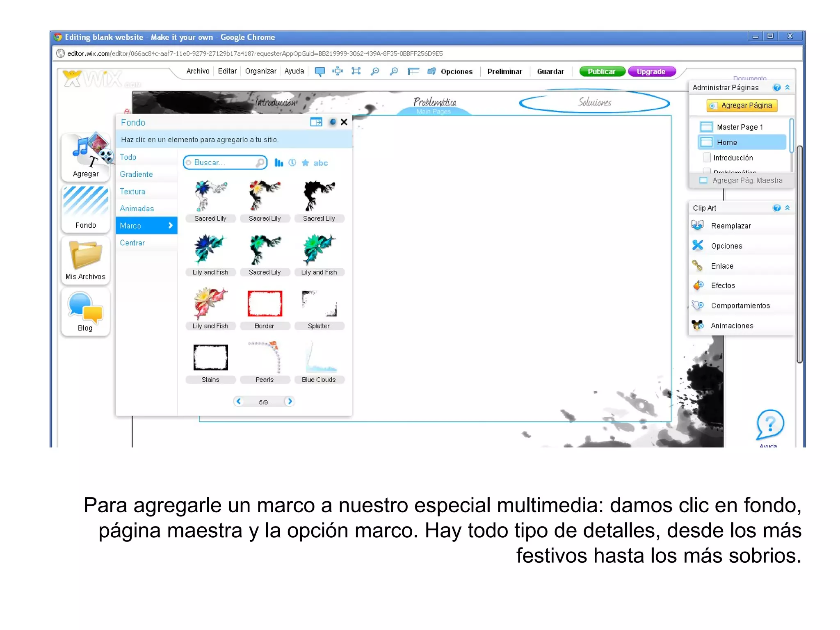This screenshot has height=630, width=840.
Task: Open the help icon in Administrar Páginas
Action: tap(777, 87)
